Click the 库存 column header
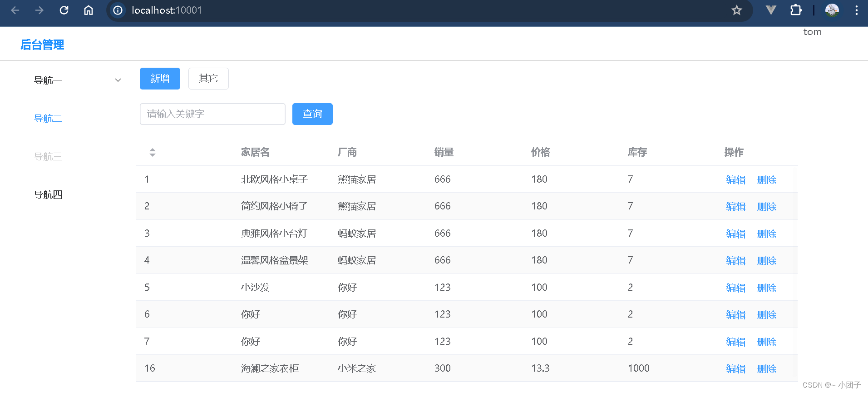 point(637,152)
